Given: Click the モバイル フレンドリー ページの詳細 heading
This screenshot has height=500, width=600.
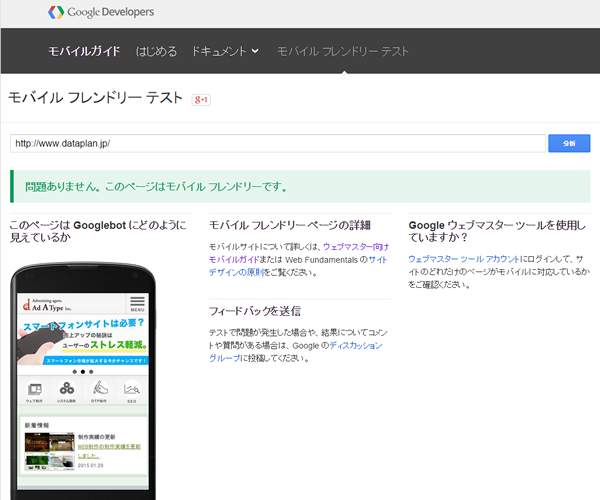Looking at the screenshot, I should [x=290, y=225].
